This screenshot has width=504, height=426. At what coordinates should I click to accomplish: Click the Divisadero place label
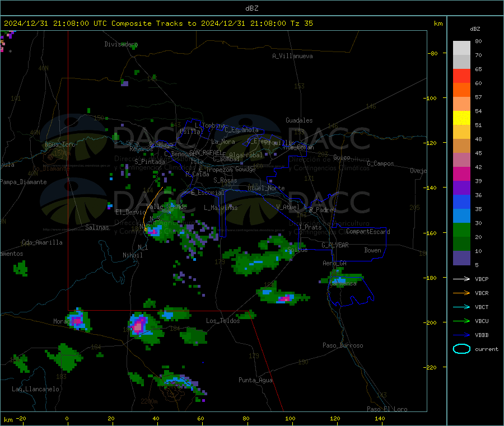121,44
